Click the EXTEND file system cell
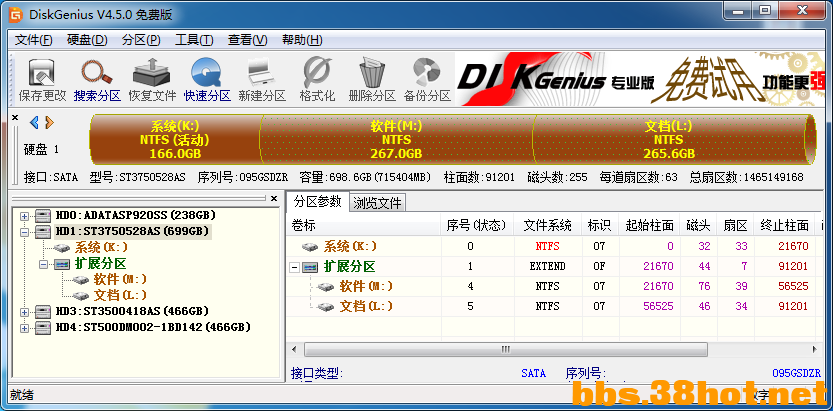This screenshot has height=411, width=833. click(x=547, y=267)
